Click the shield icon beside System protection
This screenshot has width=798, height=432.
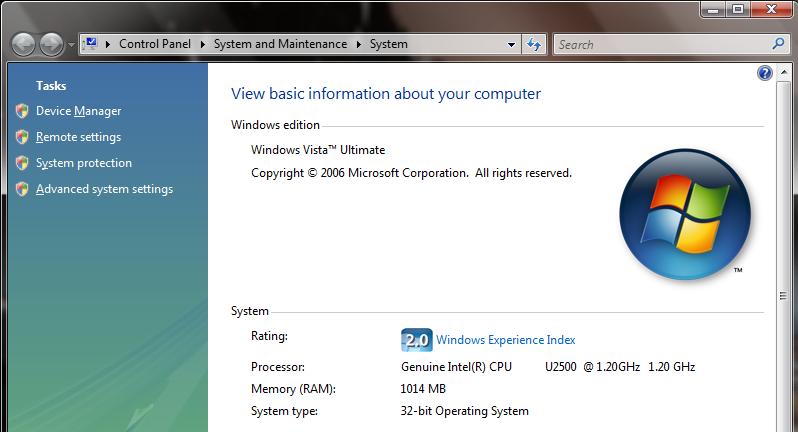pyautogui.click(x=22, y=162)
